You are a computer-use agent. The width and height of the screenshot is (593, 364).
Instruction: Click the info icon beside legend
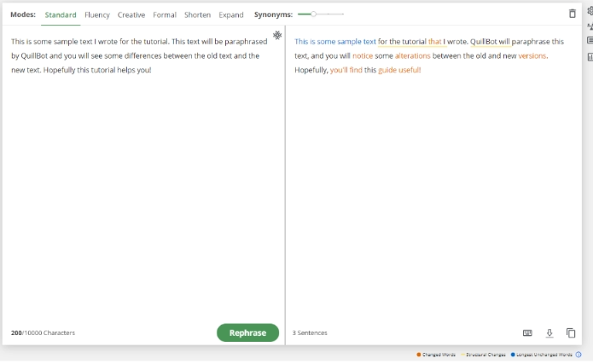pyautogui.click(x=578, y=354)
